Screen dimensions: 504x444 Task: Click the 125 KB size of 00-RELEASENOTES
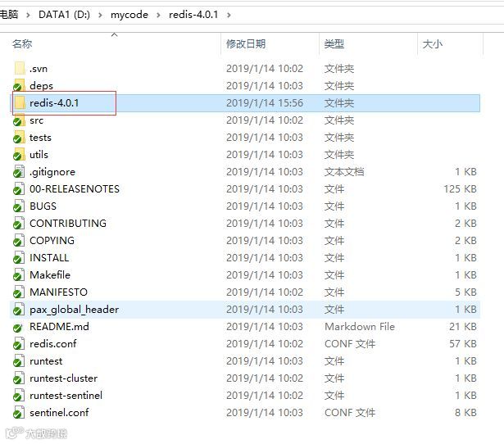click(x=460, y=189)
